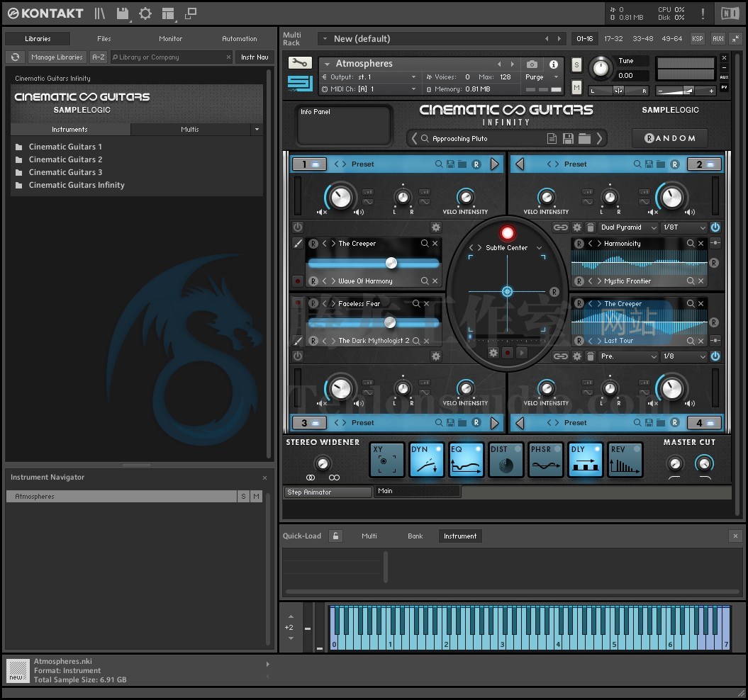Screen dimensions: 748x700
Task: Toggle minimized view icon in header
Action: (190, 13)
